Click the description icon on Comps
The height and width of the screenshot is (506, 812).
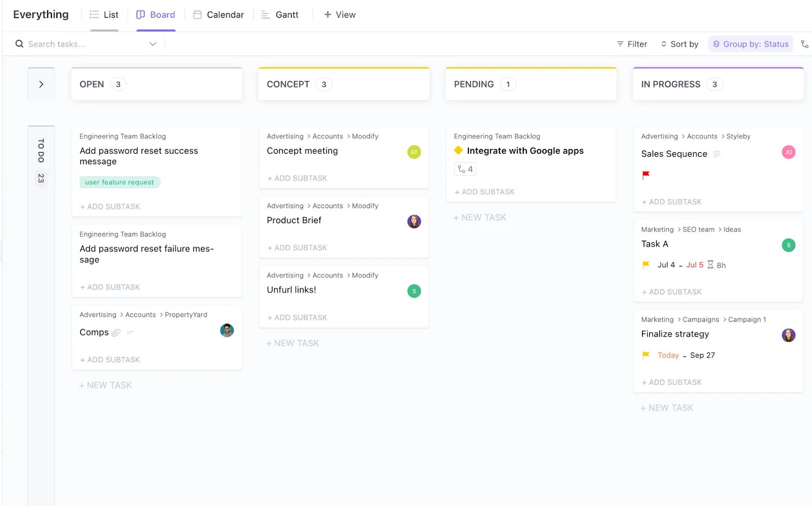coord(130,333)
